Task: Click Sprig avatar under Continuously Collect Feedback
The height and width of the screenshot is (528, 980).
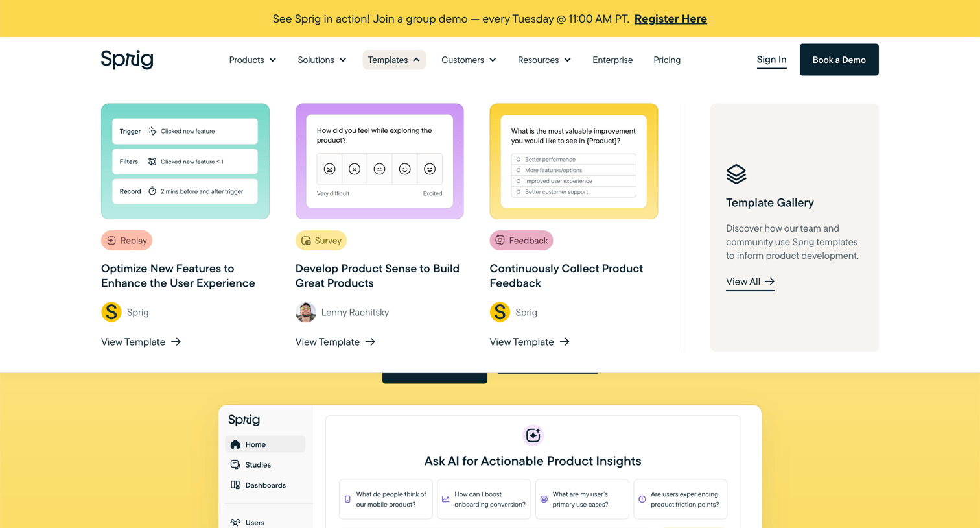Action: pyautogui.click(x=500, y=312)
